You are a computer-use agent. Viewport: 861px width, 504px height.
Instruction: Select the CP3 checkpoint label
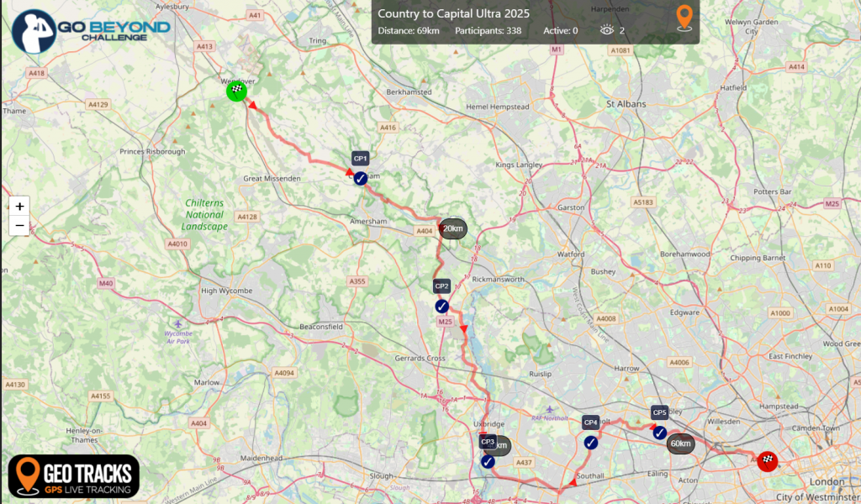488,442
